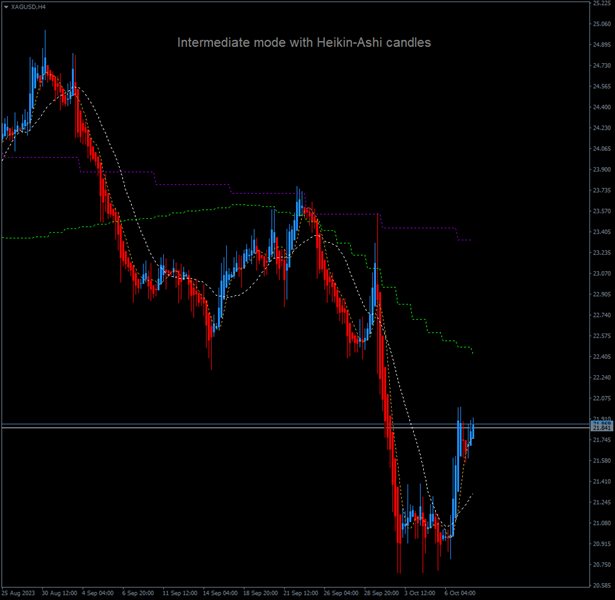Screen dimensions: 615x600
Task: Click the 24.895 price scale label
Action: [x=602, y=45]
